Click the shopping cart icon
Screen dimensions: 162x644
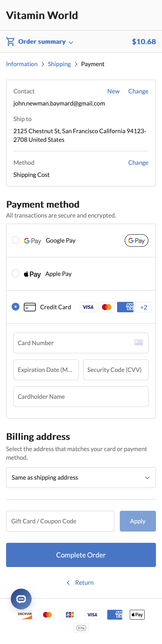(x=10, y=42)
